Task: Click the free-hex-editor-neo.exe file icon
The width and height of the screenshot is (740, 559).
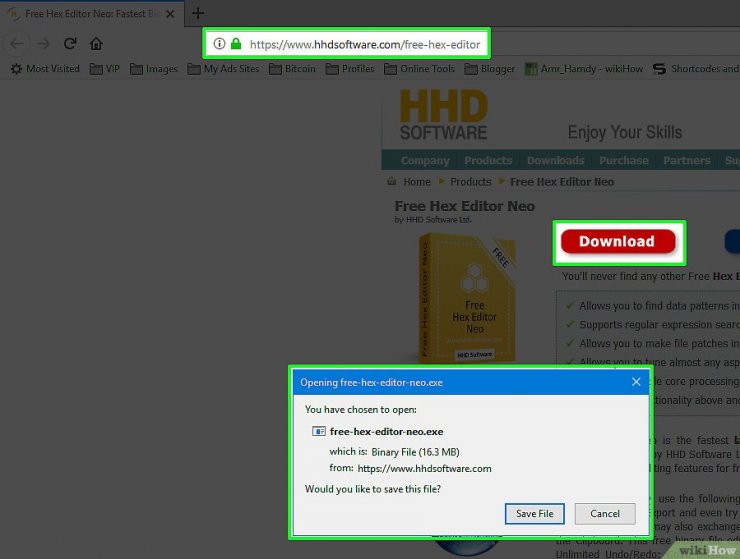Action: (319, 432)
